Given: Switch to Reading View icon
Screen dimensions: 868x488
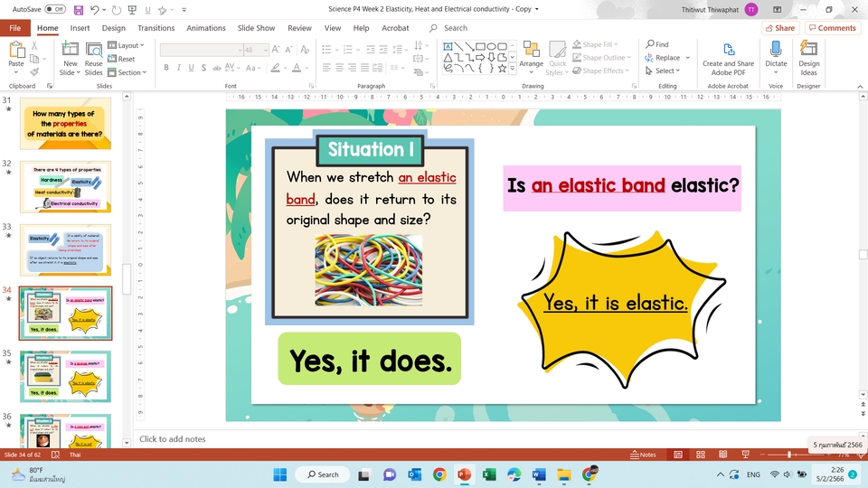Looking at the screenshot, I should coord(723,455).
